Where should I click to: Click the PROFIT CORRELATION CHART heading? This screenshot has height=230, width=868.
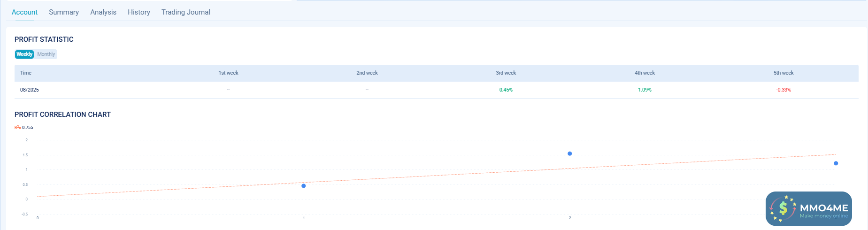[x=62, y=115]
